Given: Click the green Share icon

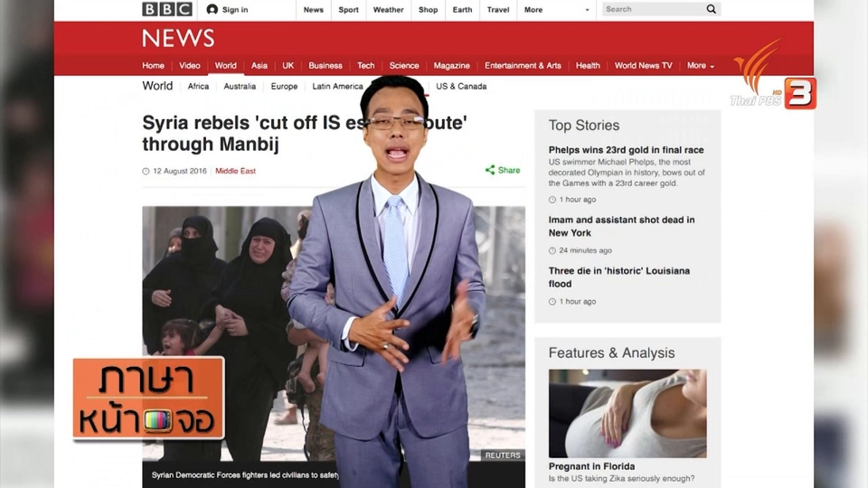Looking at the screenshot, I should click(490, 170).
